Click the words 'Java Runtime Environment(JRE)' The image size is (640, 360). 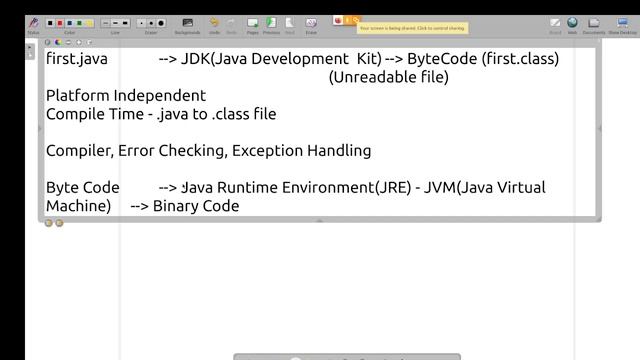click(x=296, y=187)
